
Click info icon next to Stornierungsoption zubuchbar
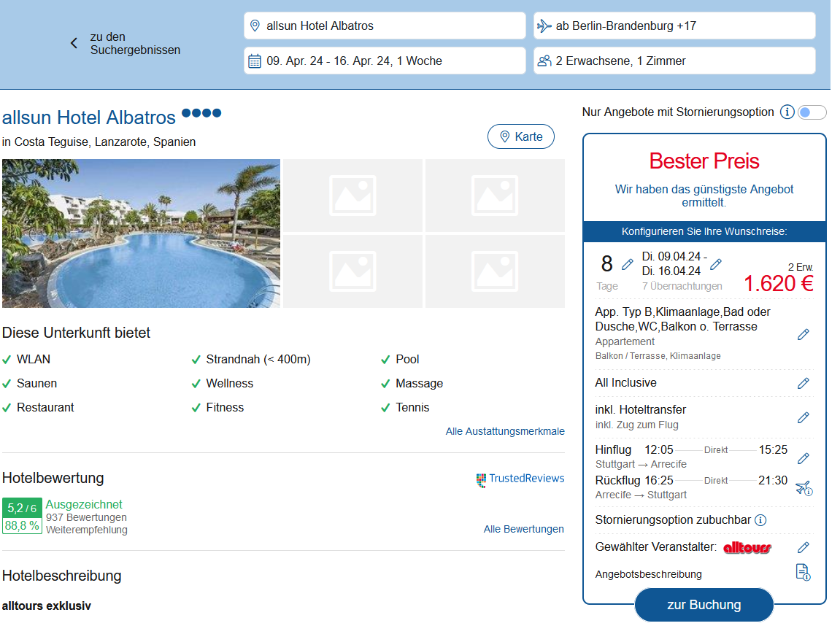coord(760,520)
